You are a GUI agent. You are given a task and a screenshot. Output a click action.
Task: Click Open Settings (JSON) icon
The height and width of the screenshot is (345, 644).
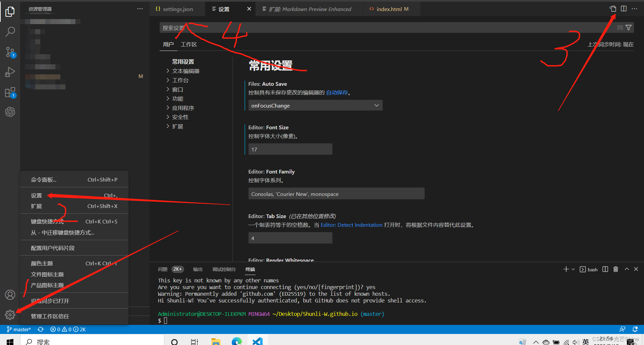click(x=613, y=9)
